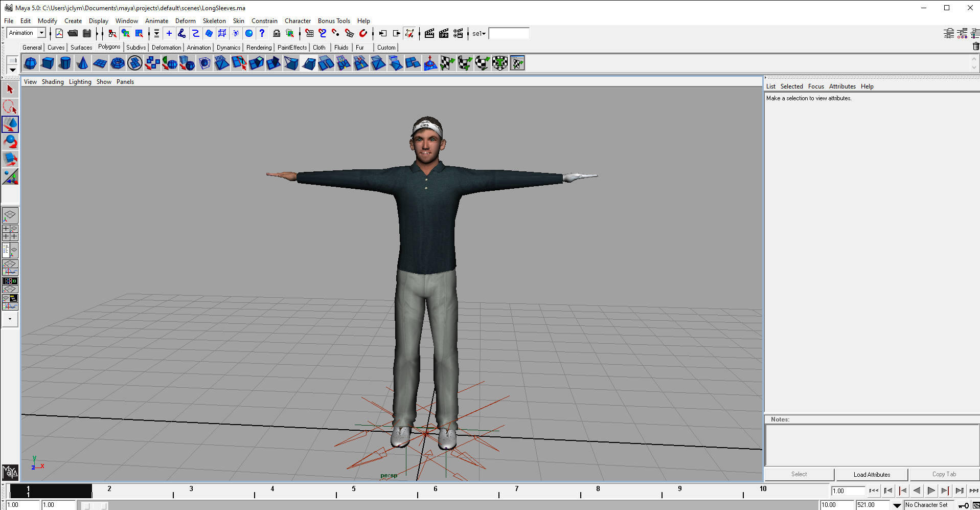
Task: Click the Scale tool icon
Action: click(x=10, y=159)
